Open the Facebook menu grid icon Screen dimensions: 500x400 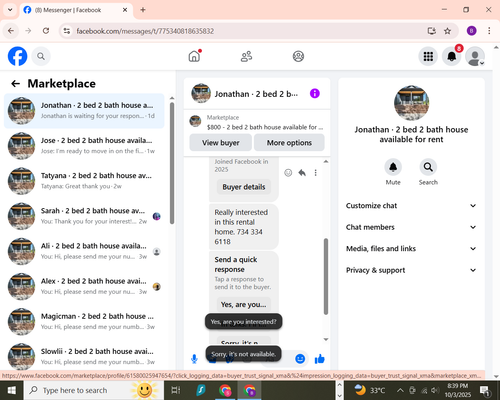click(428, 56)
